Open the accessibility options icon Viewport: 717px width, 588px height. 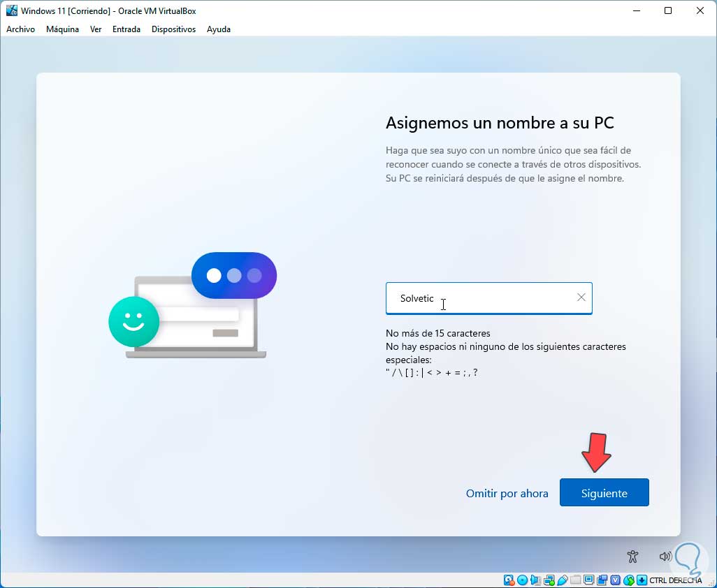pyautogui.click(x=632, y=556)
